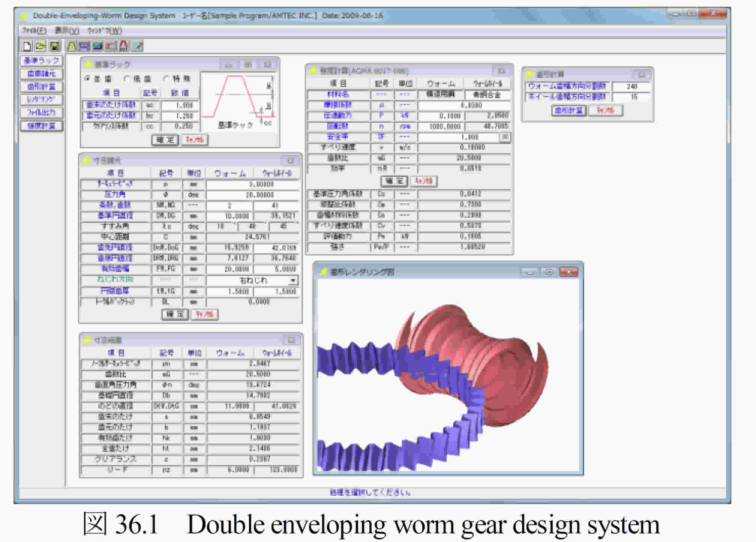Click the teal tooth profile calculation toolbar icon

(x=97, y=46)
